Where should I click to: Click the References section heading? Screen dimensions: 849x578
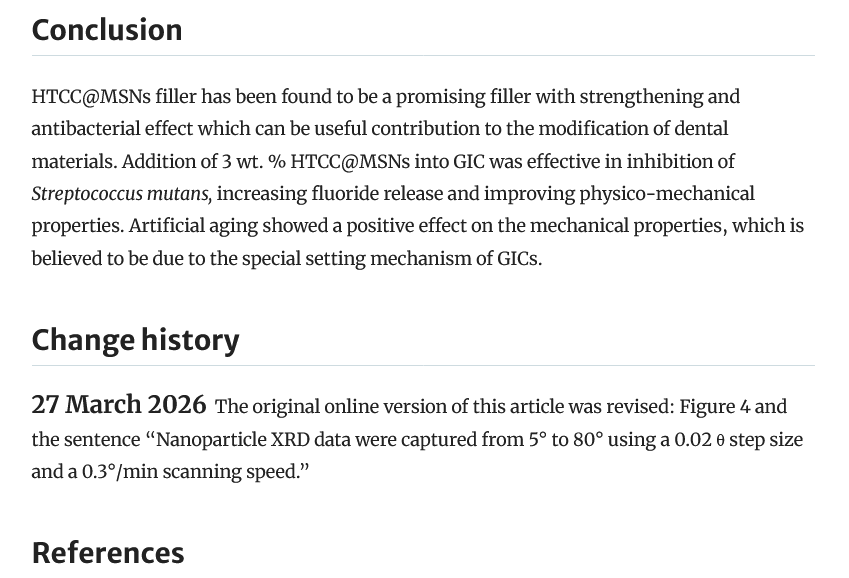coord(108,552)
